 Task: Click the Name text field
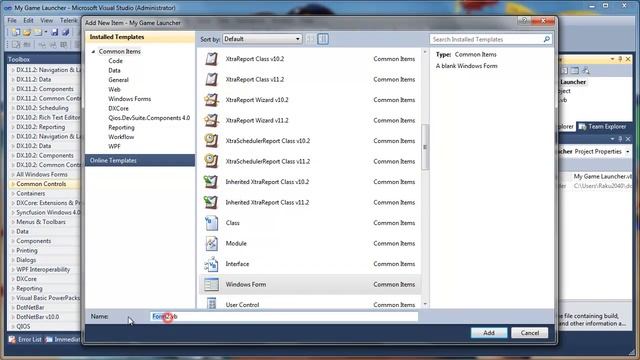coord(284,316)
